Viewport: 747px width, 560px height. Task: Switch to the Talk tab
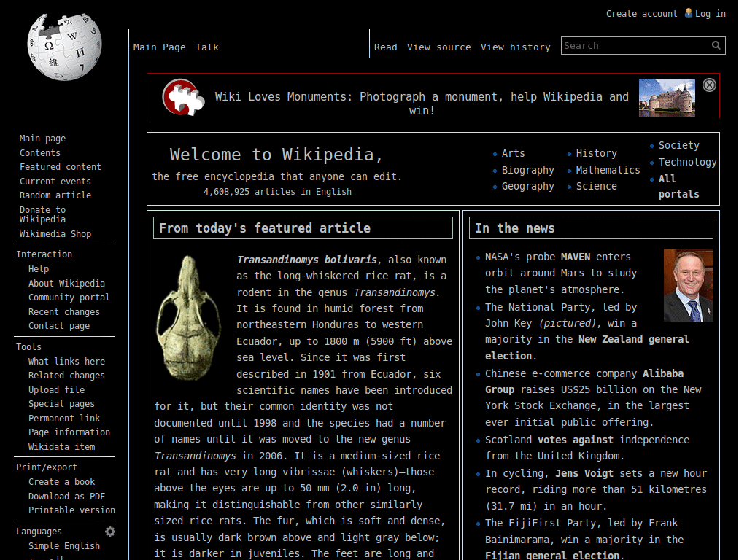coord(206,47)
